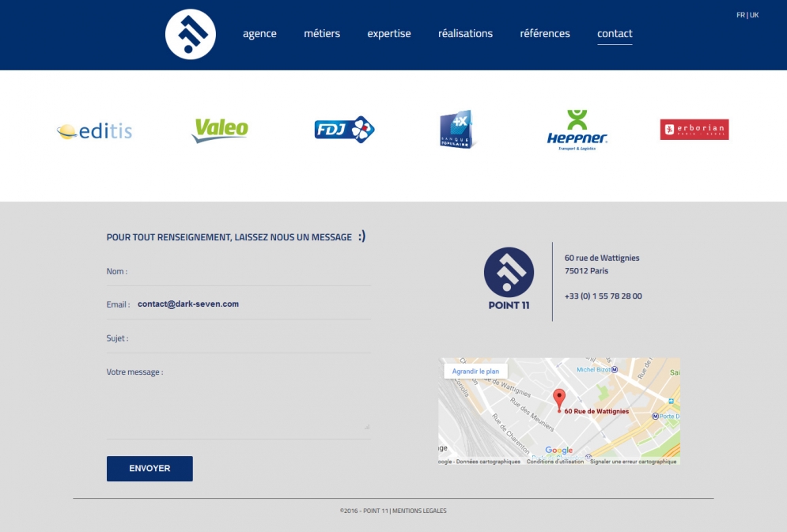This screenshot has width=787, height=532.
Task: Click the Banque Populaire logo
Action: (457, 130)
